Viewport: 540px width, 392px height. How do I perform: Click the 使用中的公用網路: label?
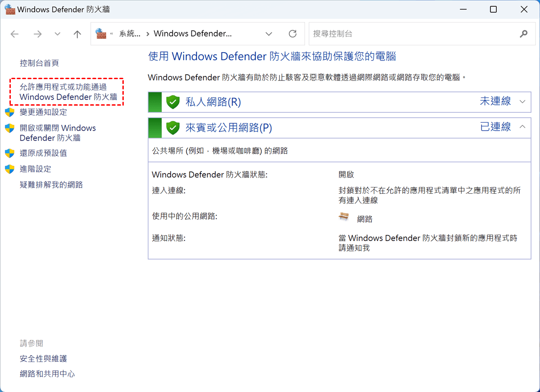click(x=184, y=216)
